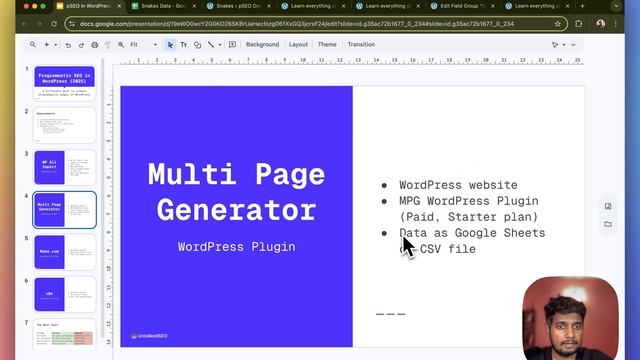
Task: Click the pointer options icon in the toolbar
Action: 555,44
